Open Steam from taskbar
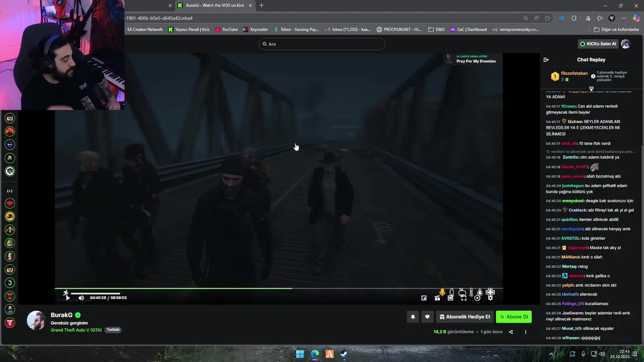Screen dimensions: 644x362 tap(344, 354)
